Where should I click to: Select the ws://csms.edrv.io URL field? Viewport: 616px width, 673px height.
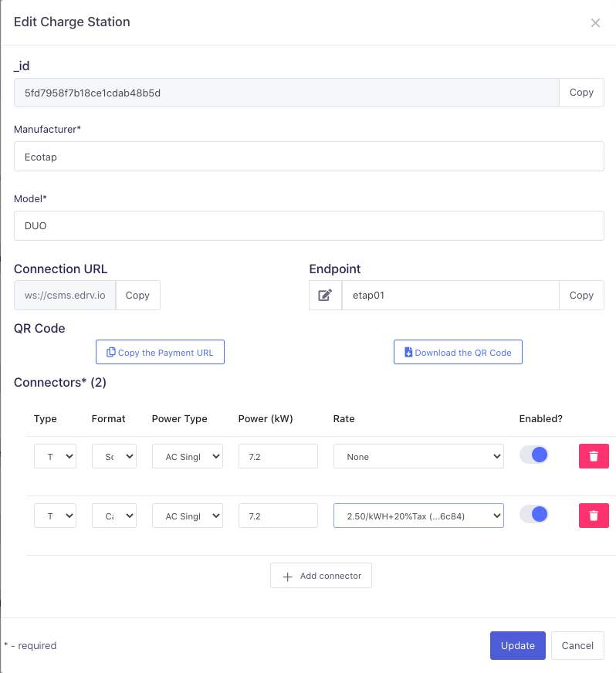point(65,296)
